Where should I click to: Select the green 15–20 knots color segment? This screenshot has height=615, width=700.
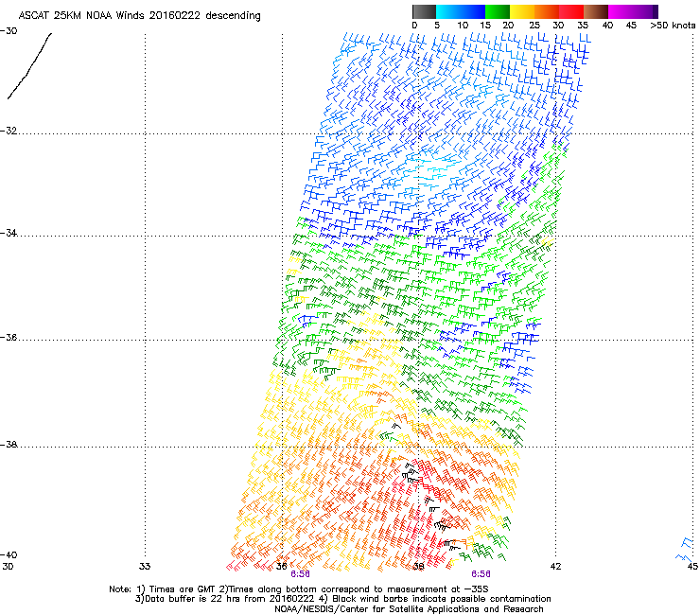(498, 11)
